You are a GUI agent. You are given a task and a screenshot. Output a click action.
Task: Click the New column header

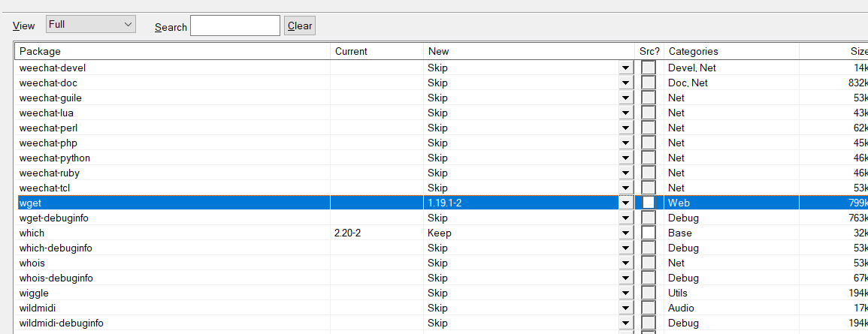[x=529, y=52]
